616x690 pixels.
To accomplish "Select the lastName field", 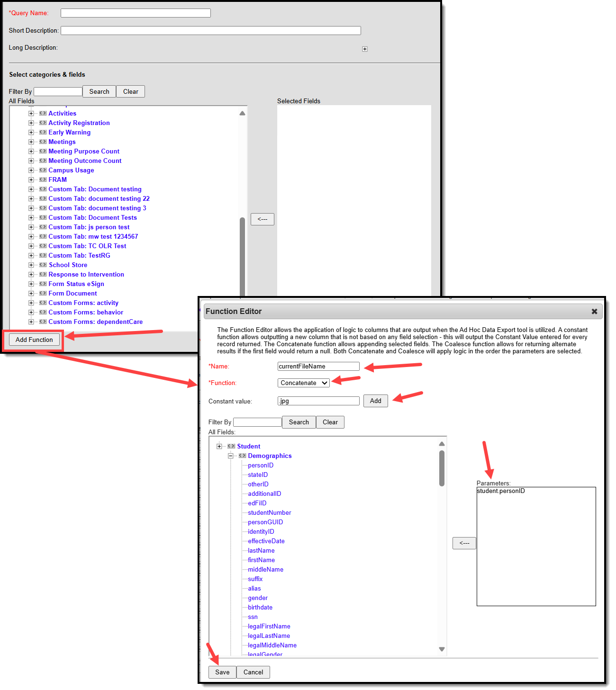I will click(261, 550).
